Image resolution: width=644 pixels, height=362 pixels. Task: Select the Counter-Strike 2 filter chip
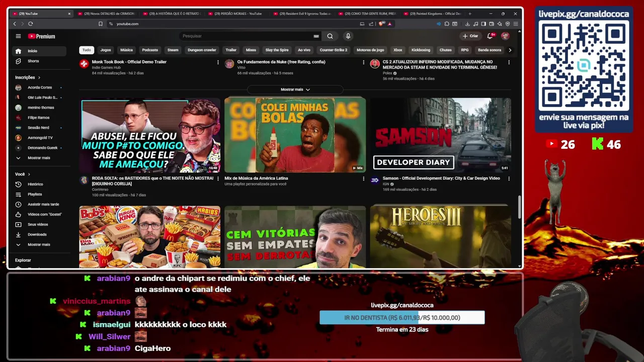(x=334, y=50)
